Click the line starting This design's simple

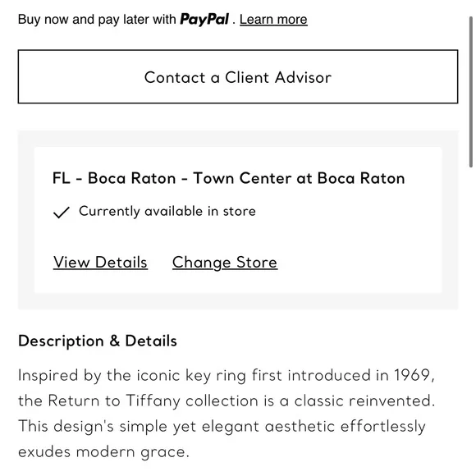(222, 427)
